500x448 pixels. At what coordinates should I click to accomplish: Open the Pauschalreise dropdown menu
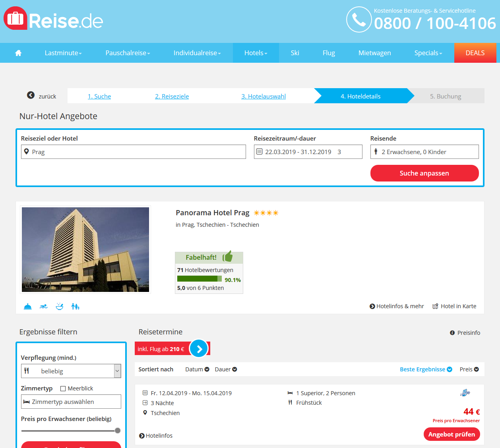(x=128, y=53)
